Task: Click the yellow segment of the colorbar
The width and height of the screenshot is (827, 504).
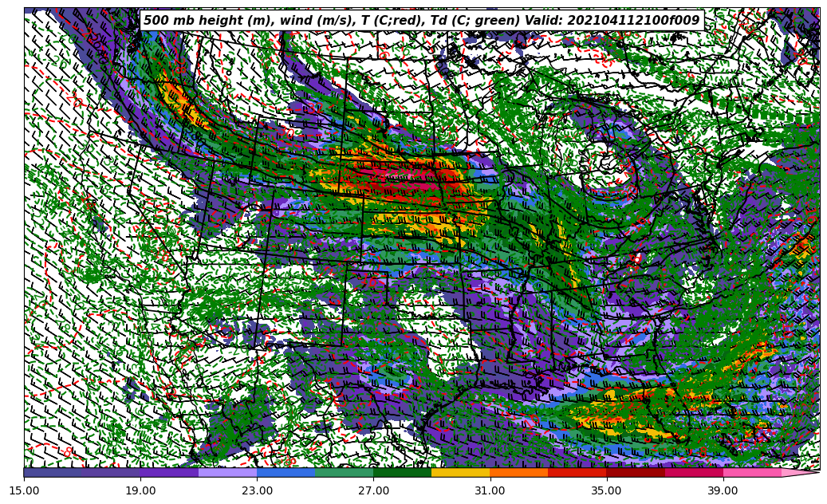Action: coord(460,472)
